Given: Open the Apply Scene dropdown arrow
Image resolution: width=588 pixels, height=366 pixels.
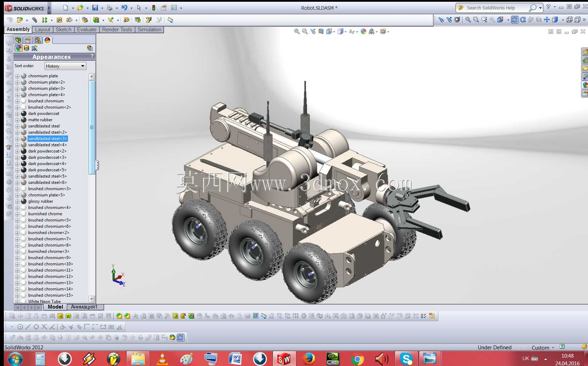Looking at the screenshot, I should coord(376,32).
